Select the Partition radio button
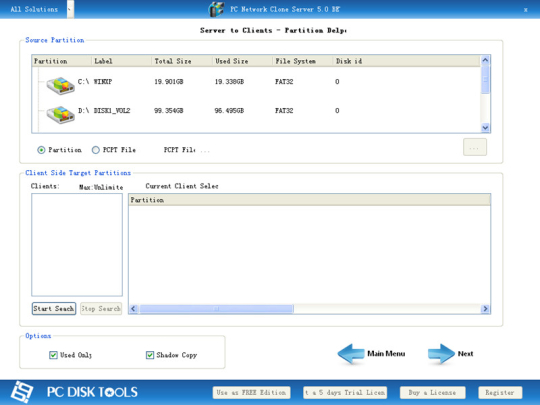 click(x=41, y=150)
